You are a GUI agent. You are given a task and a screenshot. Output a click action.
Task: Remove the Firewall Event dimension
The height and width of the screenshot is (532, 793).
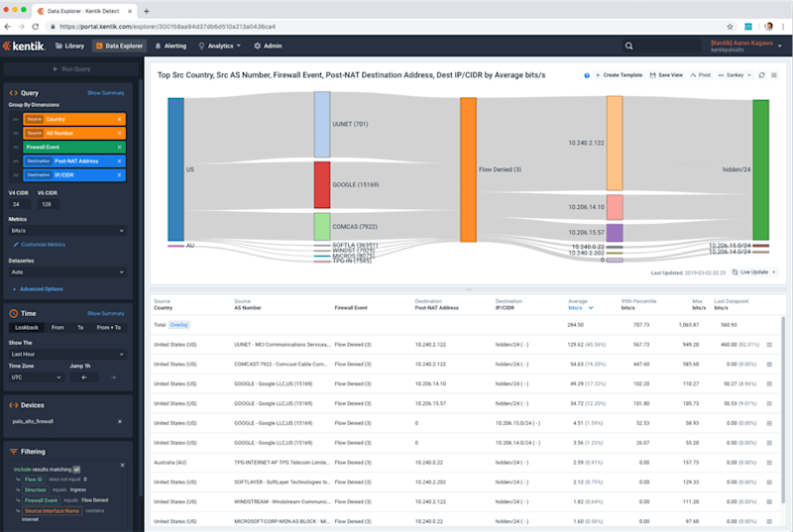[119, 147]
